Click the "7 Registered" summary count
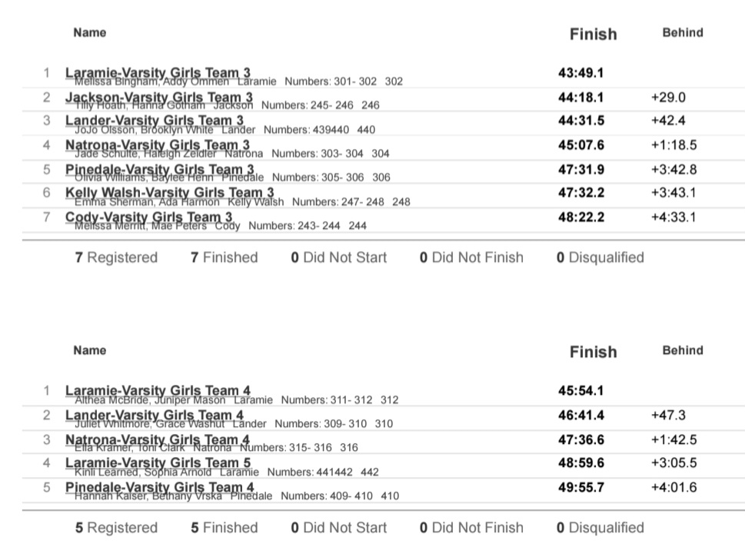This screenshot has height=560, width=745. [116, 257]
